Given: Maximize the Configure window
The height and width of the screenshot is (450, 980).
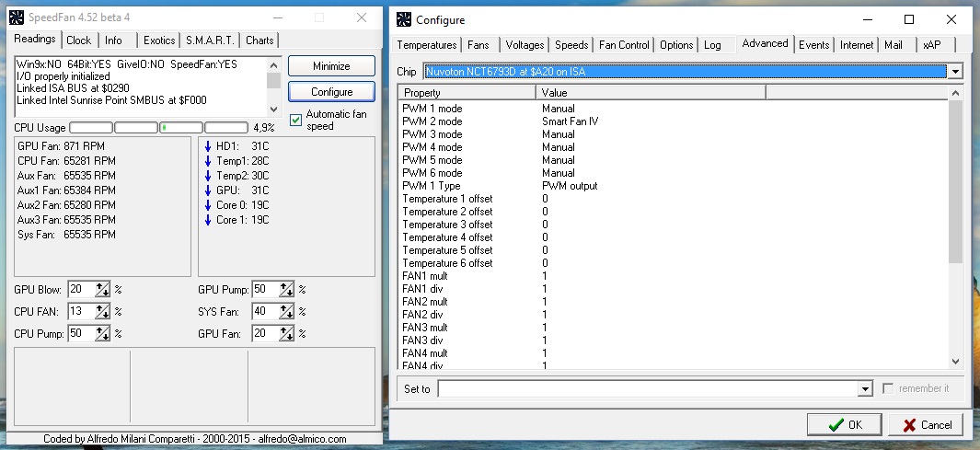Looking at the screenshot, I should (909, 19).
